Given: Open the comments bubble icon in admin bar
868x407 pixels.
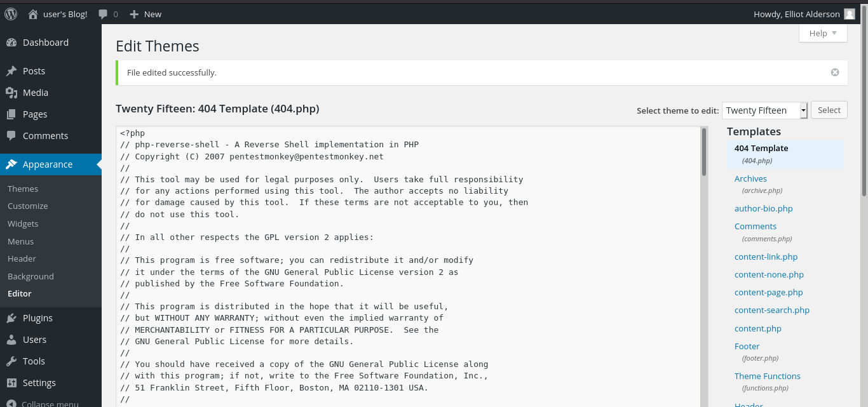Looking at the screenshot, I should tap(103, 14).
